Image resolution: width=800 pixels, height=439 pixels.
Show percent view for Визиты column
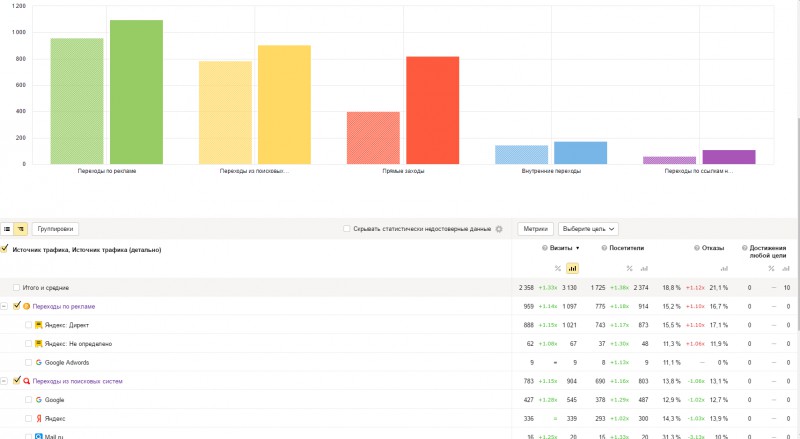pyautogui.click(x=558, y=269)
